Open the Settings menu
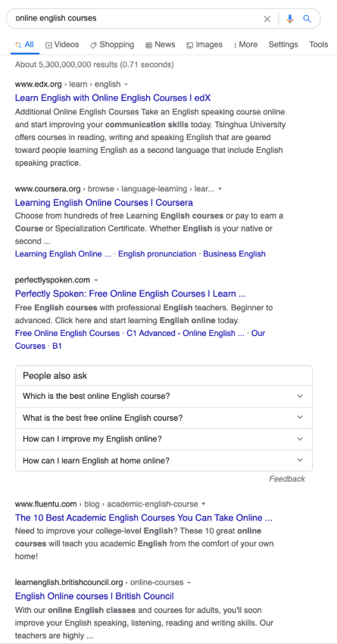 pyautogui.click(x=283, y=45)
